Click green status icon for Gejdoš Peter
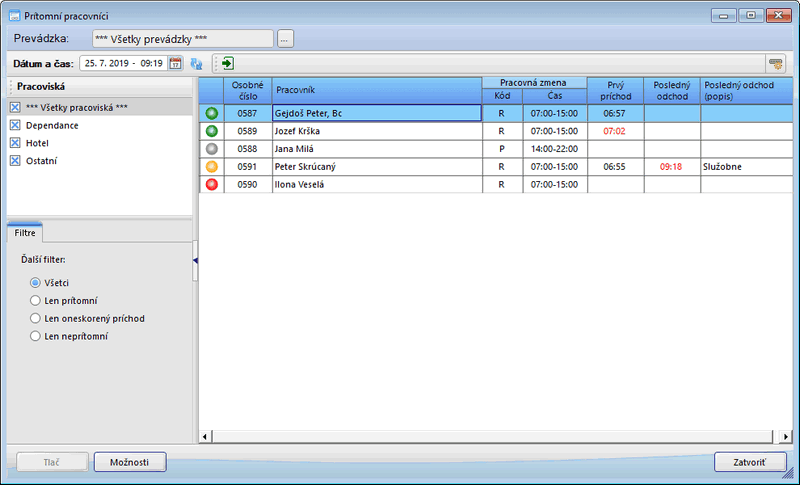This screenshot has width=800, height=485. coord(211,113)
